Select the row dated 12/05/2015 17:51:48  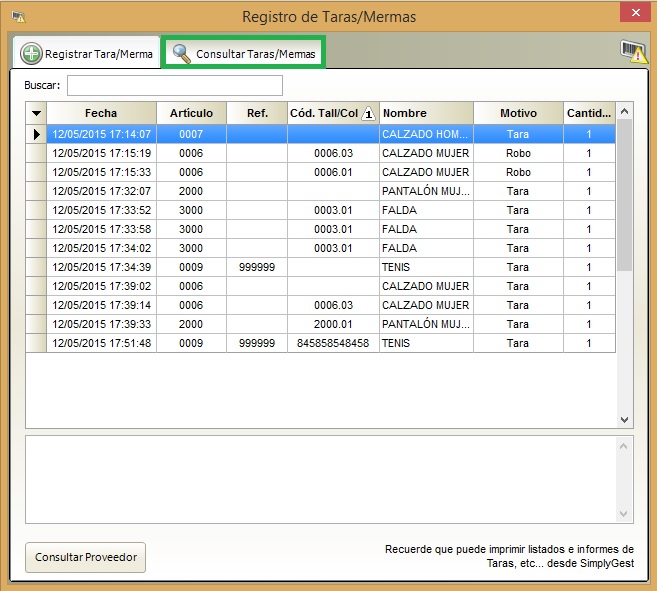[x=321, y=343]
